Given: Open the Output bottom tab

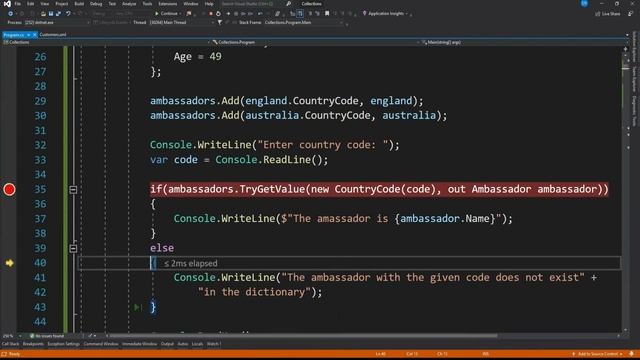Looking at the screenshot, I should click(x=167, y=344).
